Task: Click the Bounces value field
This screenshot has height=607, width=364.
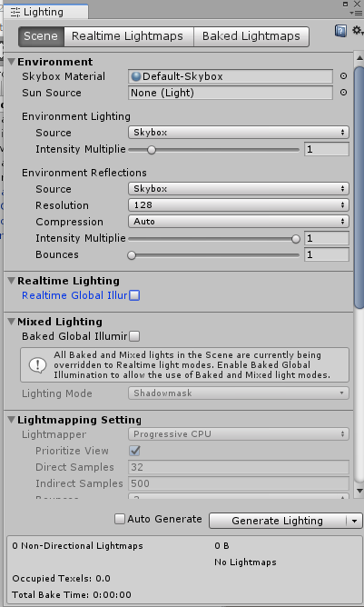Action: pos(327,254)
